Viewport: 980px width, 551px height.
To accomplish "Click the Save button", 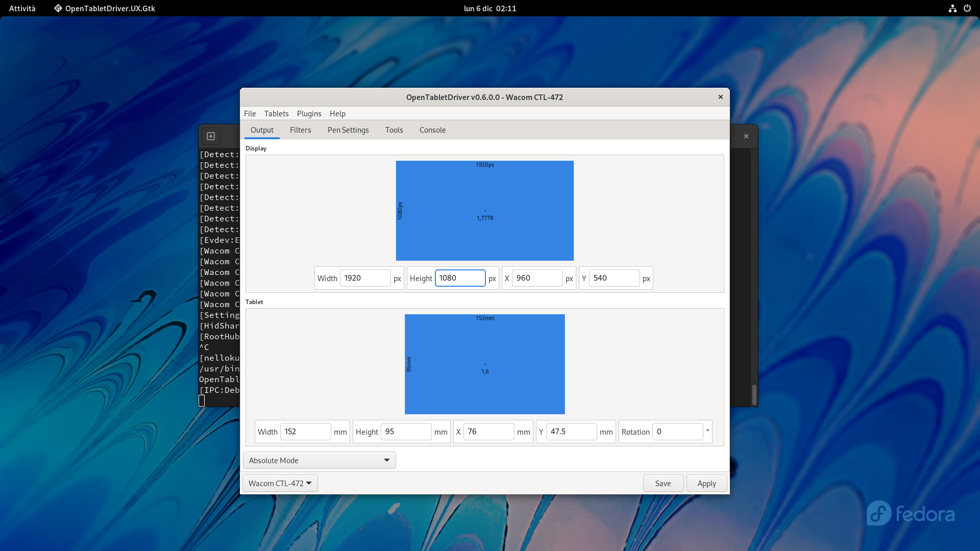I will pos(663,483).
